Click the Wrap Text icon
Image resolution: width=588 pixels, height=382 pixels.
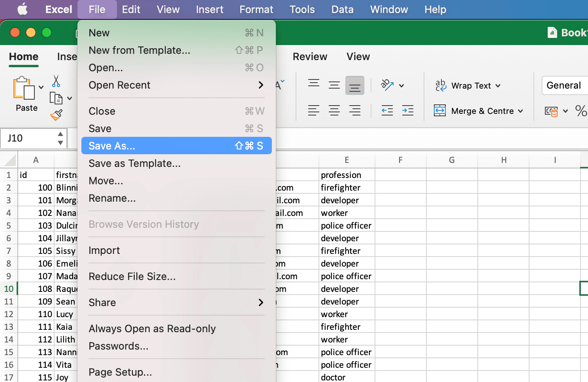click(440, 85)
